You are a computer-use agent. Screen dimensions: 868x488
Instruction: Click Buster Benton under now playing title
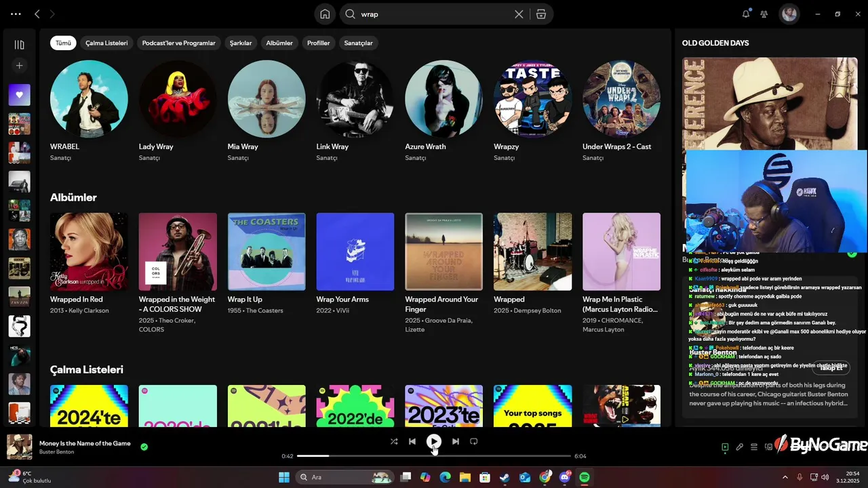click(56, 452)
